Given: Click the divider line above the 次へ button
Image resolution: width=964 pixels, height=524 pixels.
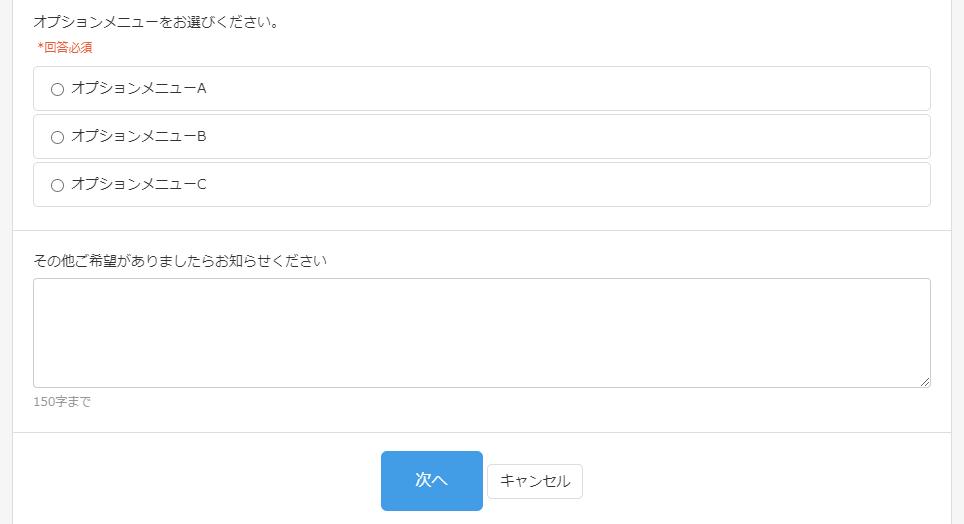Looking at the screenshot, I should [x=480, y=432].
